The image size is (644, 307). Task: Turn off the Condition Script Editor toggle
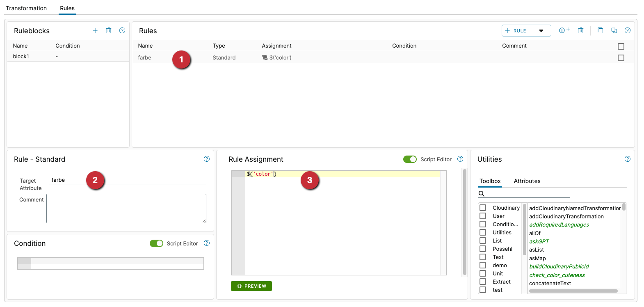156,243
